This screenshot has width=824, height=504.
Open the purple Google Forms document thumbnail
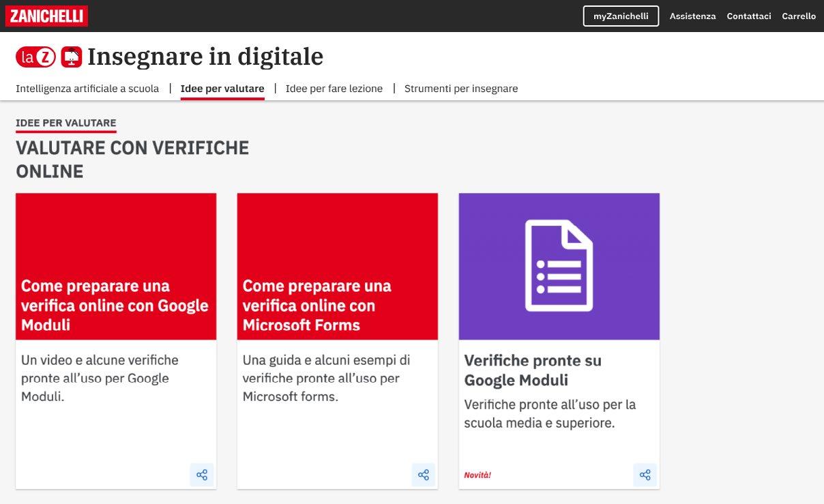point(559,267)
